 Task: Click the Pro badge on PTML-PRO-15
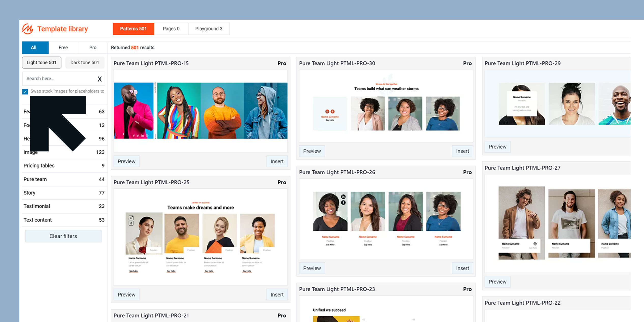point(282,63)
